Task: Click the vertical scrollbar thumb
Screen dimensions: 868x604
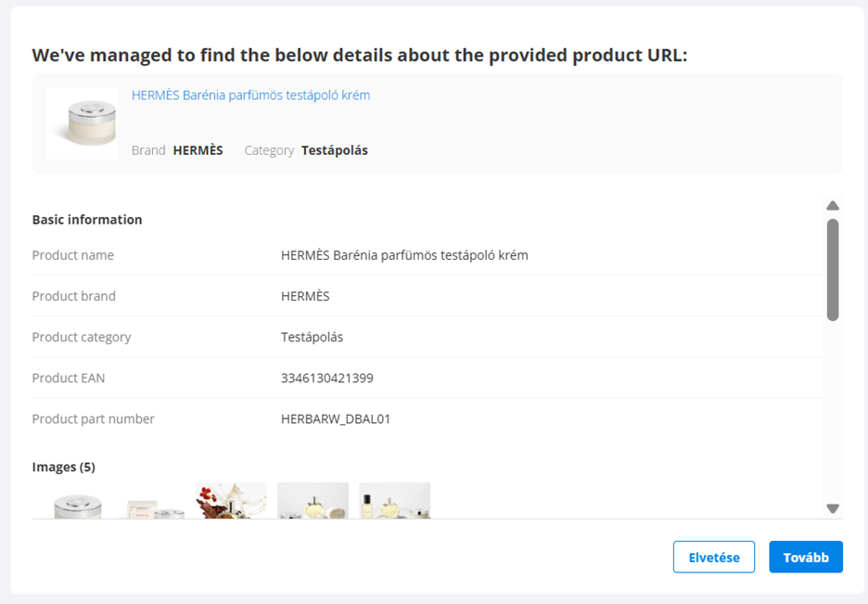Action: pyautogui.click(x=833, y=269)
